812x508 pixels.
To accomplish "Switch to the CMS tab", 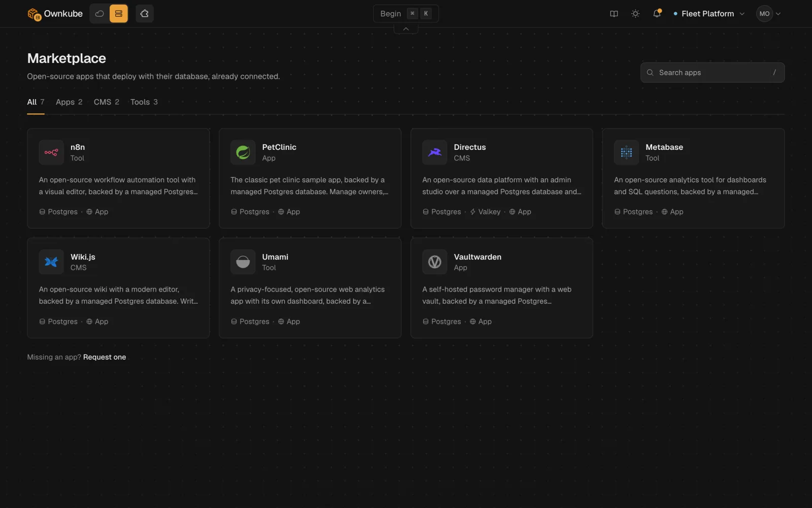I will click(107, 102).
